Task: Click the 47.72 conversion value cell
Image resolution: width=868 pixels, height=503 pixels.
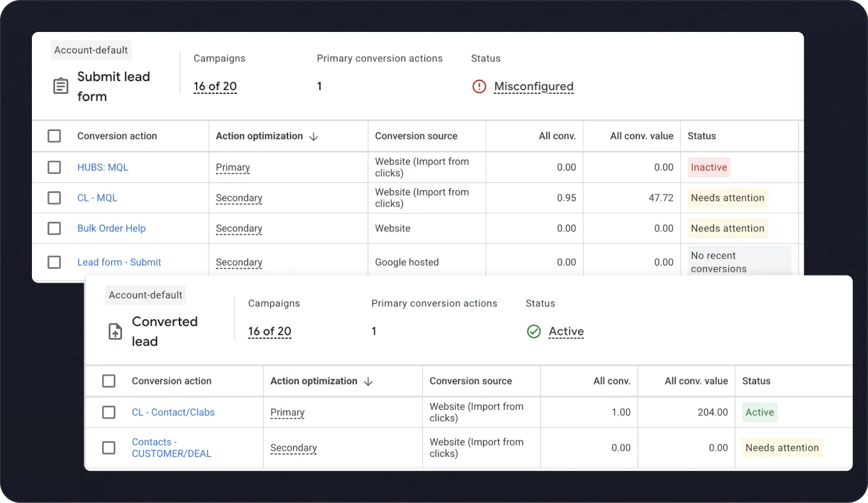Action: (x=661, y=198)
